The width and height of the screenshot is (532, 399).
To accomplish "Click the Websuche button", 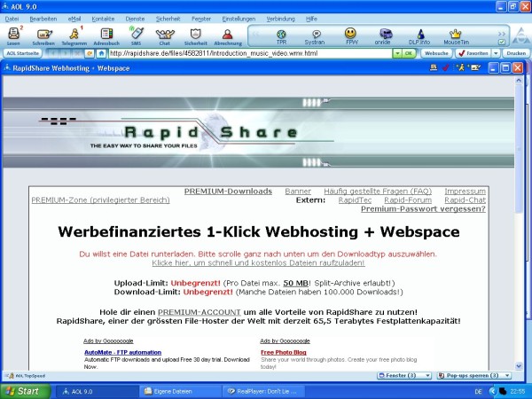I will pos(436,53).
